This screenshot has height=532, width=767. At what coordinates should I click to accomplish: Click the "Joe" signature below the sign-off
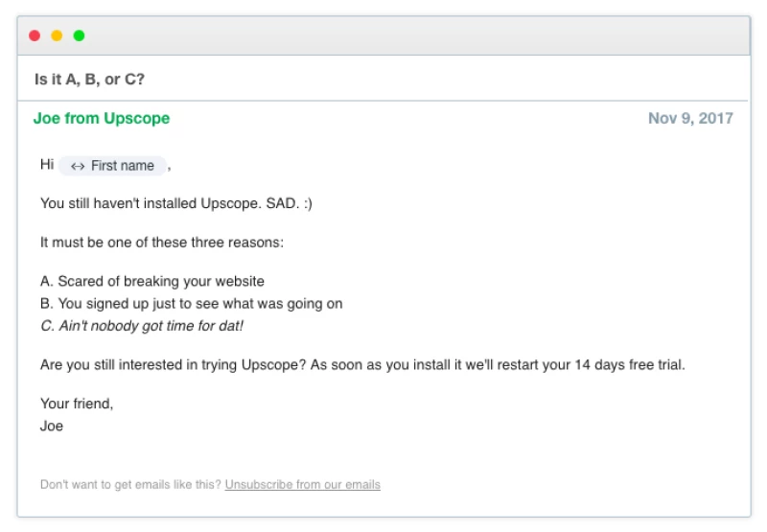click(x=52, y=426)
